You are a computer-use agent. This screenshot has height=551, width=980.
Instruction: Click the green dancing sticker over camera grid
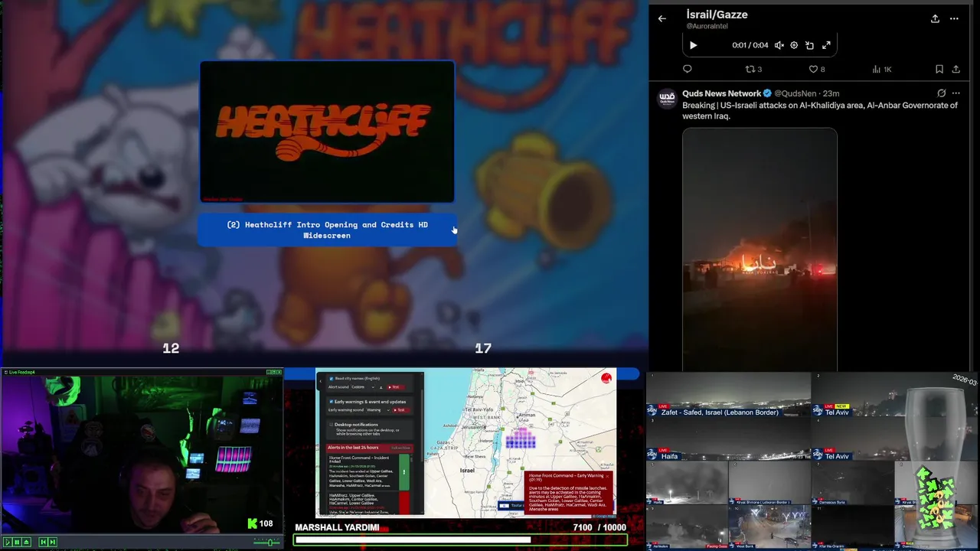936,497
